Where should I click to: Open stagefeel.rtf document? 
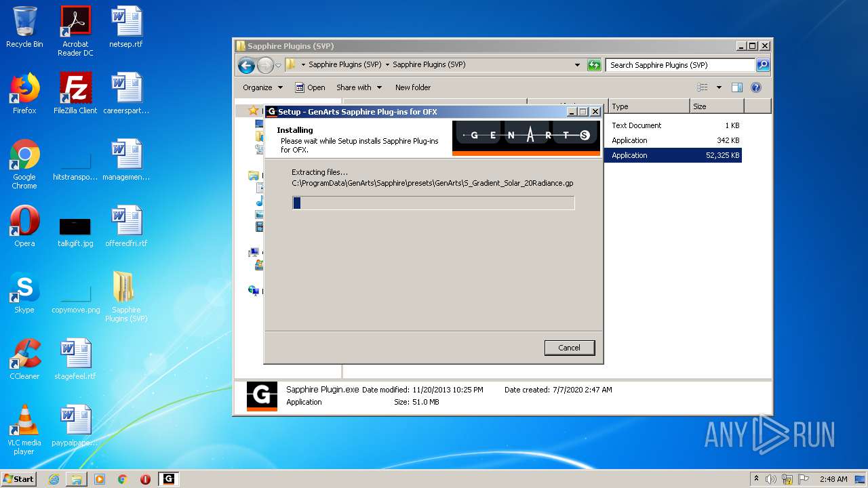tap(75, 359)
